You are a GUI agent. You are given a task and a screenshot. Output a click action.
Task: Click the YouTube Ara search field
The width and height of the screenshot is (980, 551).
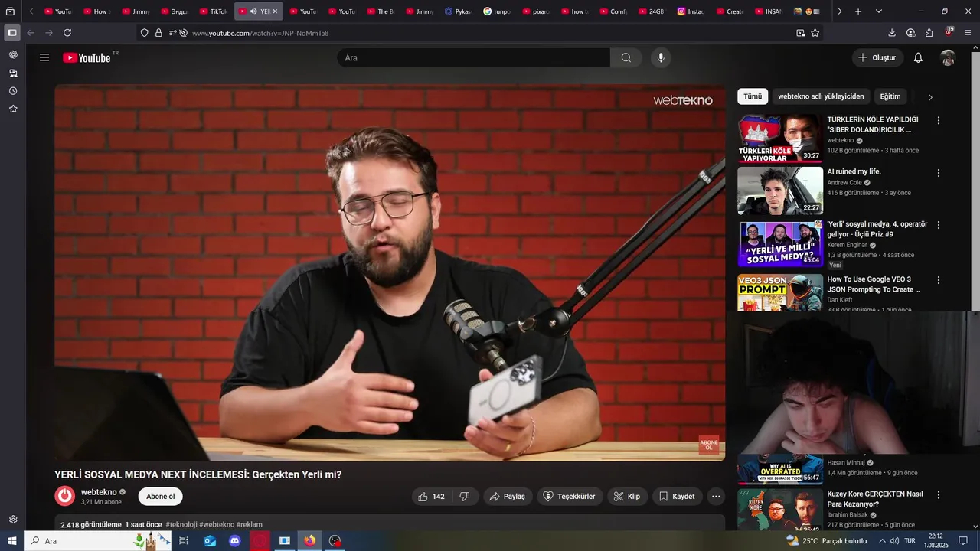(x=473, y=57)
